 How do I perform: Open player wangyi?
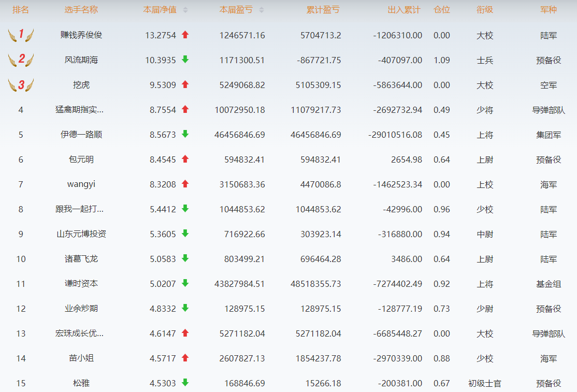81,184
